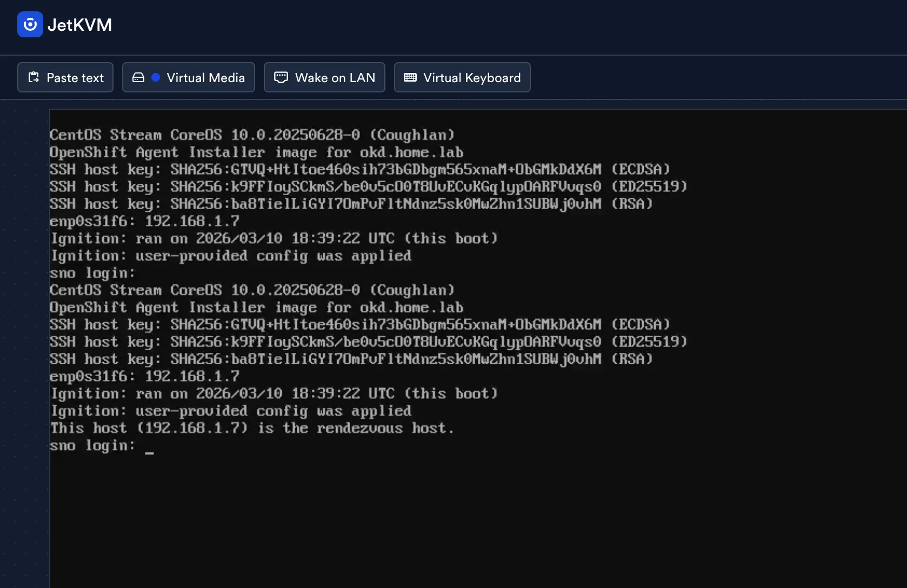Click the first 'OpenShift Agent Installer image for okd.home.lab' line
Image resolution: width=907 pixels, height=588 pixels.
257,152
